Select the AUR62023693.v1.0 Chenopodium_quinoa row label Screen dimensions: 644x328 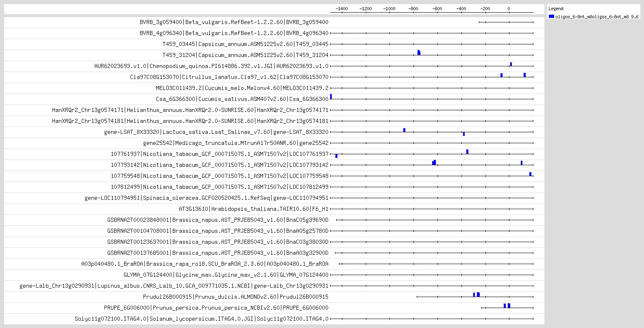point(211,66)
